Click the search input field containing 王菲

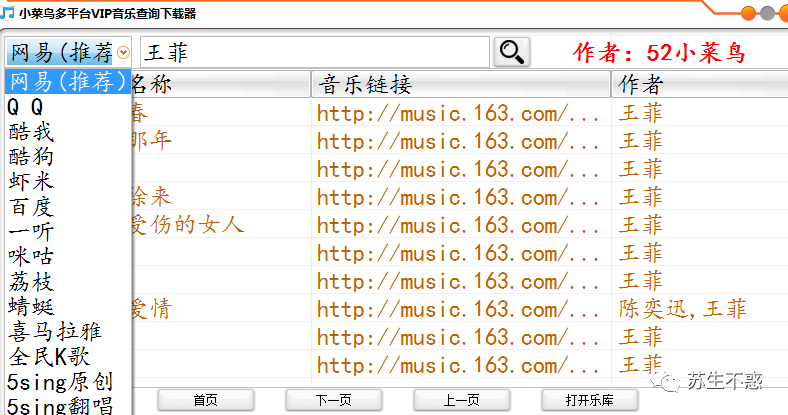click(x=315, y=52)
